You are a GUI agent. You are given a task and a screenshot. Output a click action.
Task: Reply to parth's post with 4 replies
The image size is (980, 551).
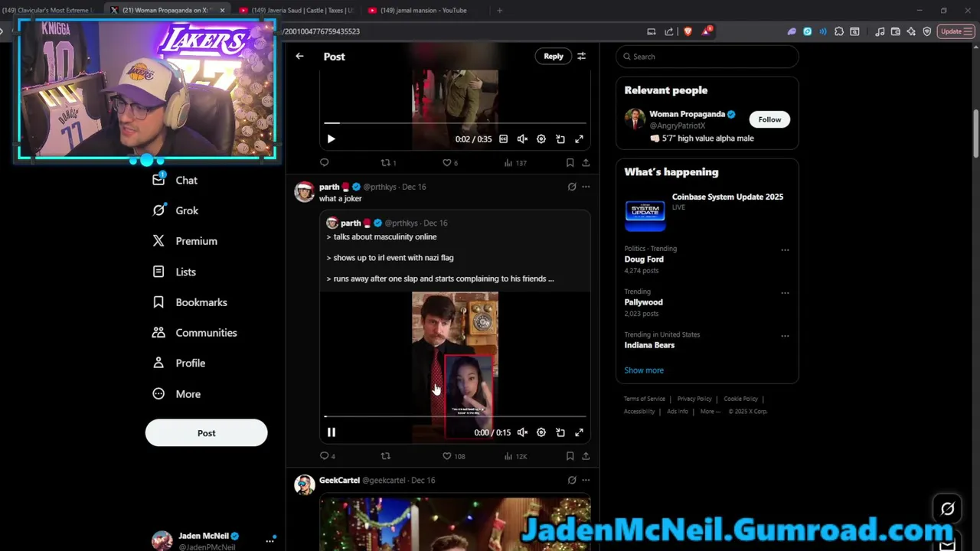328,456
